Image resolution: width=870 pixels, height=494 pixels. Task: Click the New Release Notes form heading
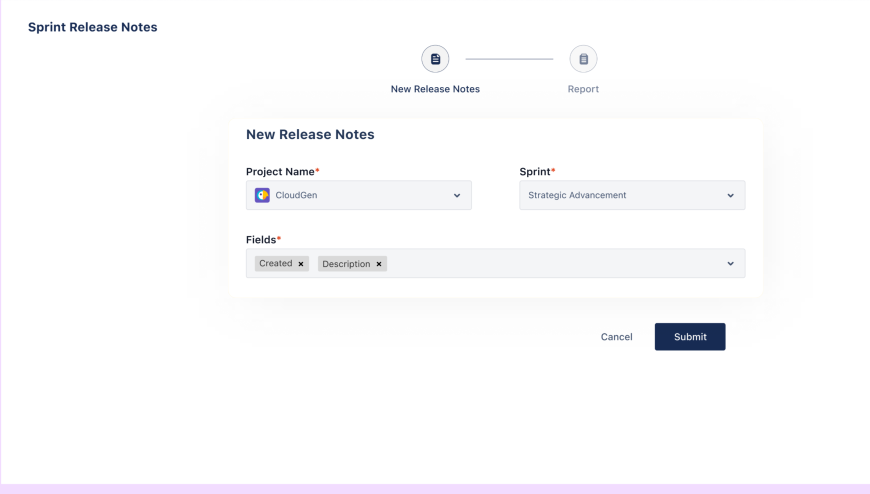point(310,134)
